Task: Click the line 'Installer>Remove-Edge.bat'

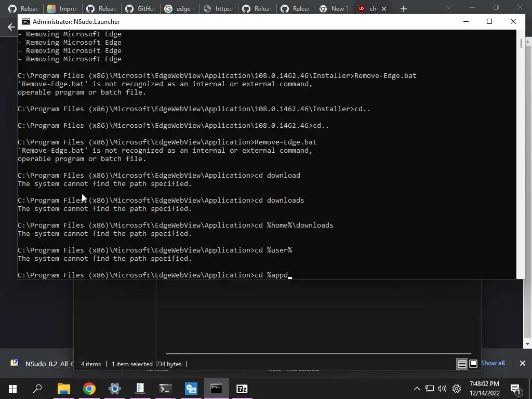Action: coord(217,76)
